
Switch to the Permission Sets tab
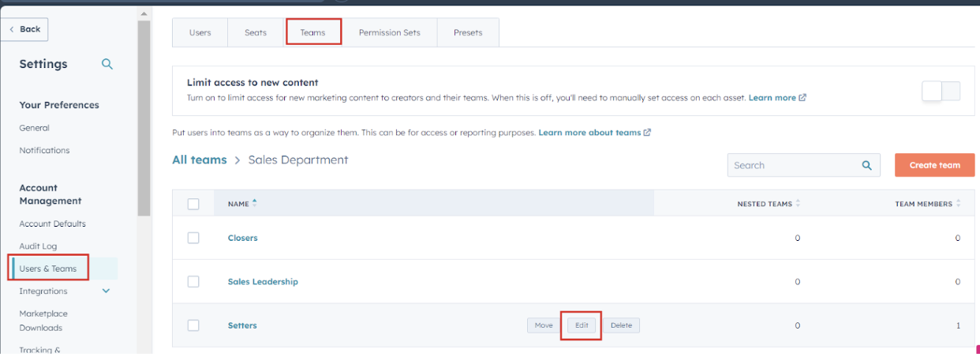pos(389,32)
